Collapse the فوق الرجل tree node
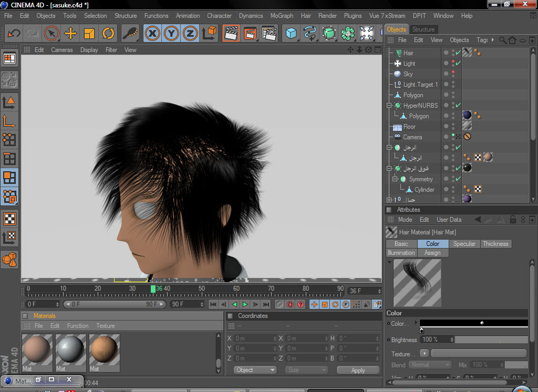Viewport: 538px width, 392px height. pyautogui.click(x=389, y=169)
